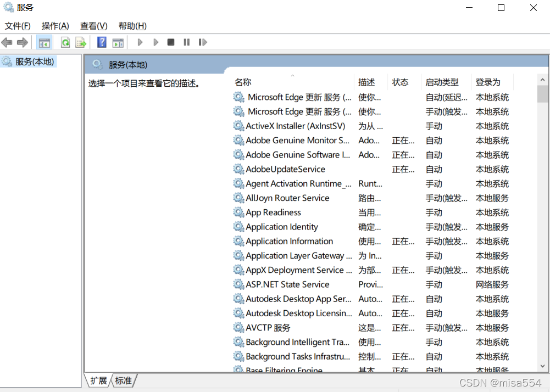Select Application Layer Gateway service
Image resolution: width=550 pixels, height=392 pixels.
point(299,256)
